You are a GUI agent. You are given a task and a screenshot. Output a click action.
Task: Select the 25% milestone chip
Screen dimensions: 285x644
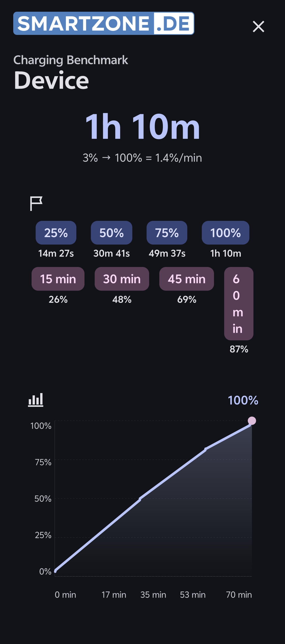(56, 233)
